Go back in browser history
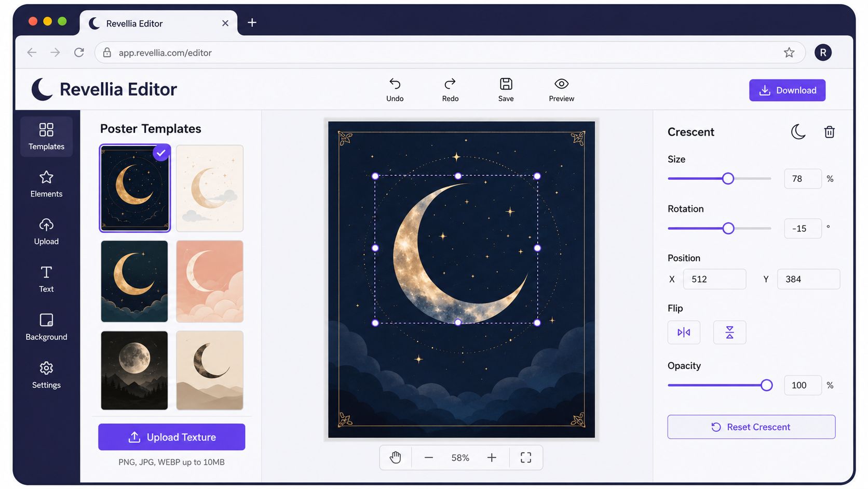868x489 pixels. pyautogui.click(x=32, y=52)
